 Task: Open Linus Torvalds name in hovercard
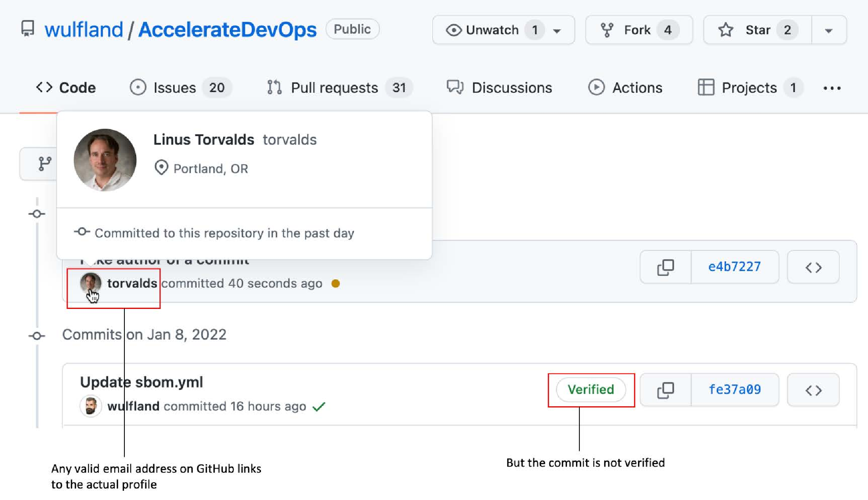coord(204,140)
